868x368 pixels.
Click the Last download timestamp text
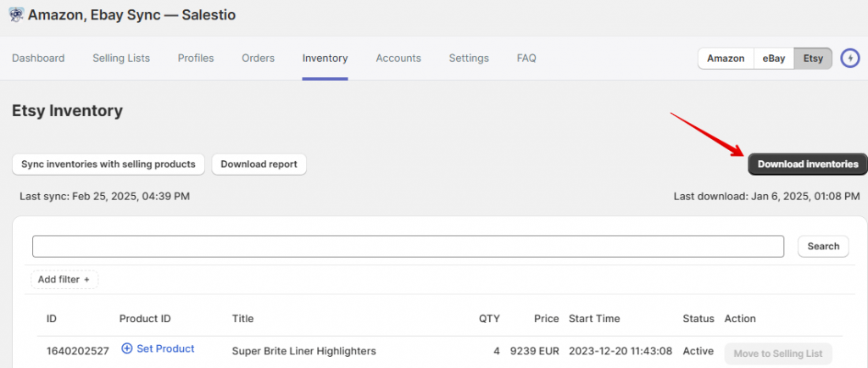coord(766,197)
